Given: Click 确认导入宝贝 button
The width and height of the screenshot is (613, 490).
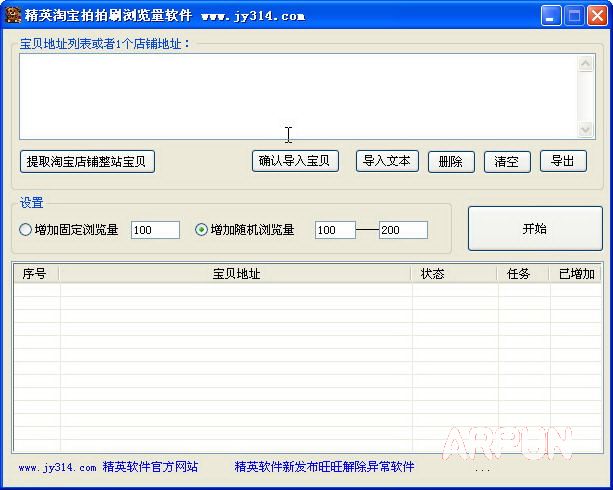Looking at the screenshot, I should click(295, 161).
